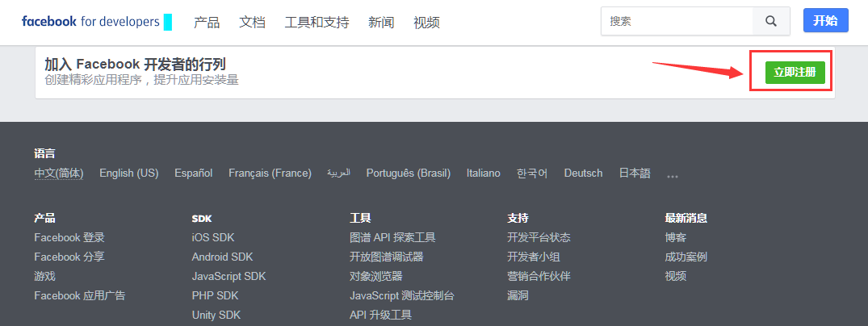Switch language to Español

pos(193,173)
